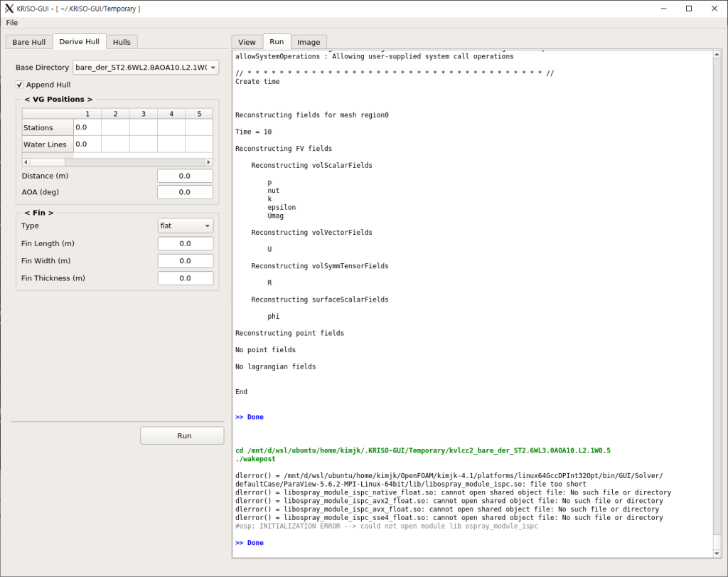This screenshot has height=577, width=728.
Task: Expand the Base Directory dropdown
Action: [146, 68]
